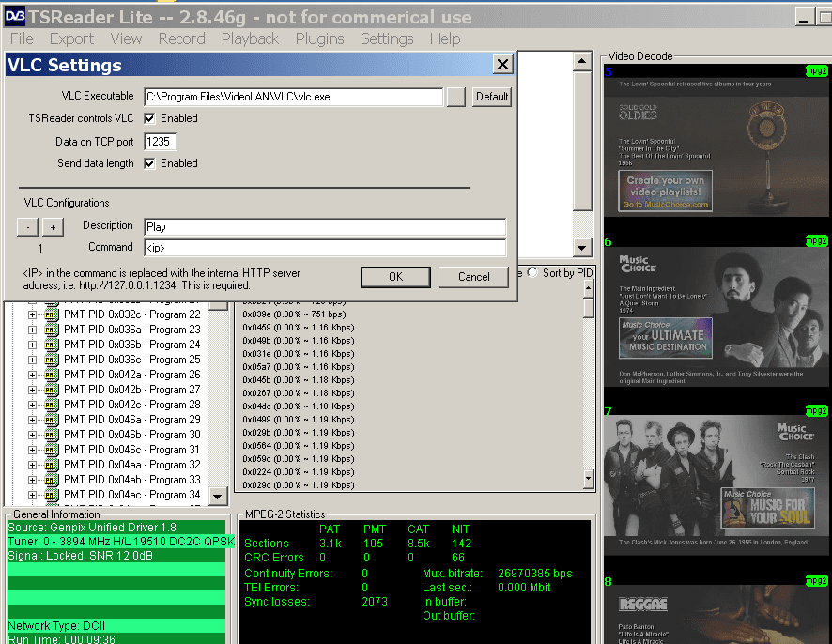Open the Record menu
832x644 pixels.
coord(181,38)
